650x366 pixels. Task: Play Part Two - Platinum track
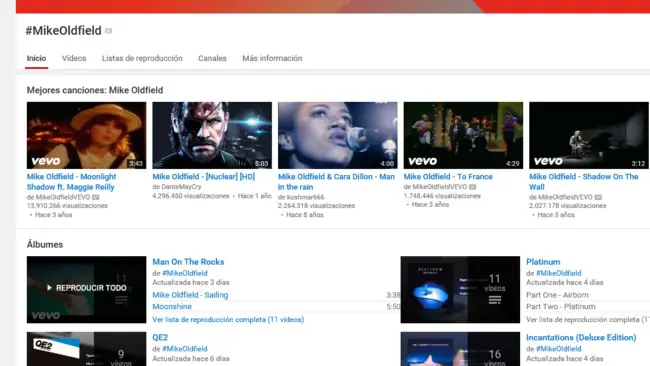tap(561, 307)
